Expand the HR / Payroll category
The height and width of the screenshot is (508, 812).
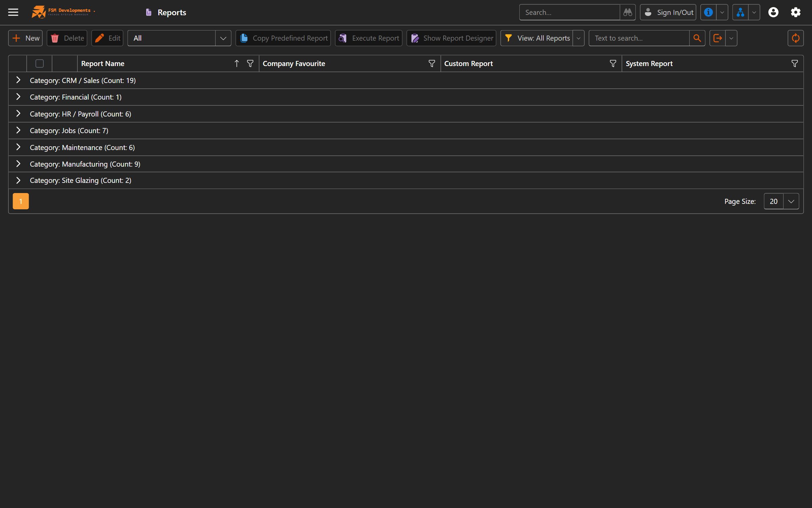click(18, 114)
